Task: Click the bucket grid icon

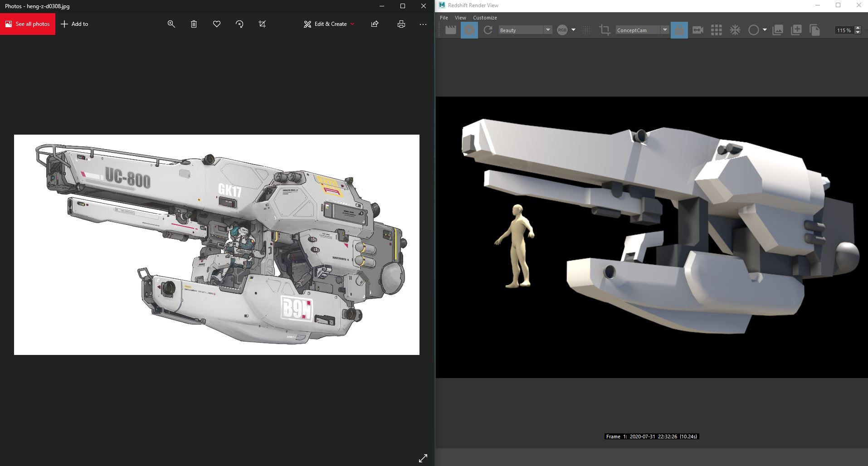Action: click(716, 30)
